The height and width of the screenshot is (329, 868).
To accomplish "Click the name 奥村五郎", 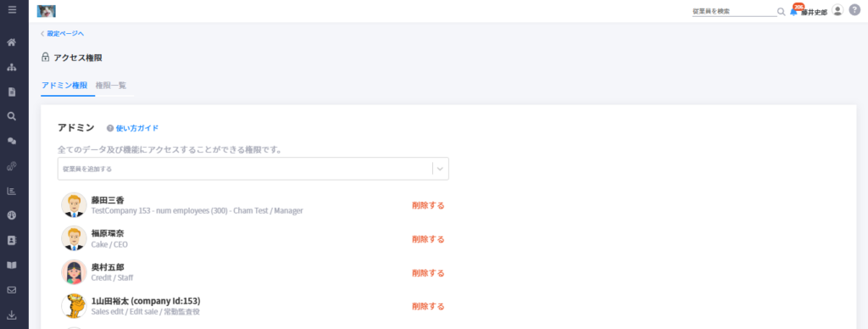I will point(108,267).
